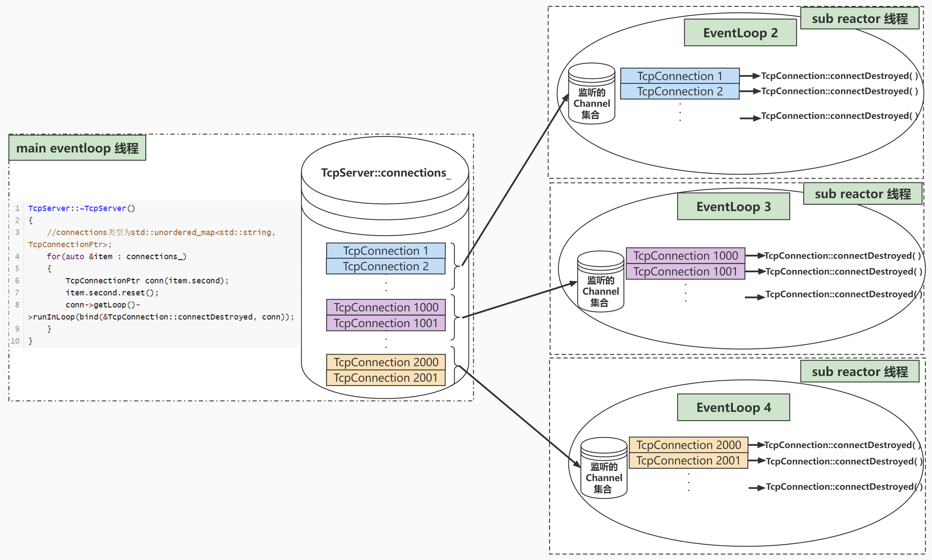This screenshot has height=560, width=932.
Task: Select the TcpServer::connections_ cylinder title
Action: [x=385, y=173]
